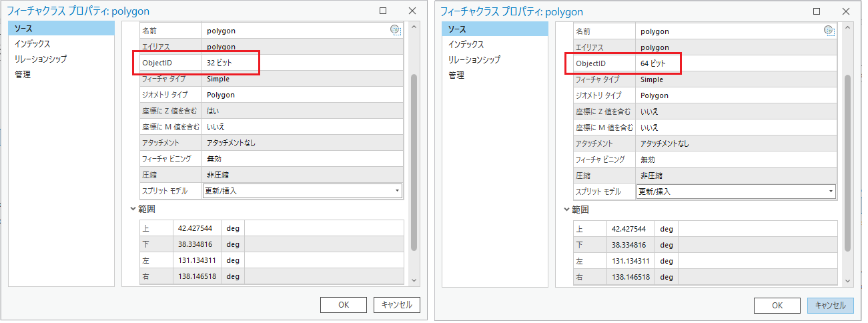This screenshot has width=868, height=323.
Task: Click いいえ Z value in right dialog
Action: point(649,111)
